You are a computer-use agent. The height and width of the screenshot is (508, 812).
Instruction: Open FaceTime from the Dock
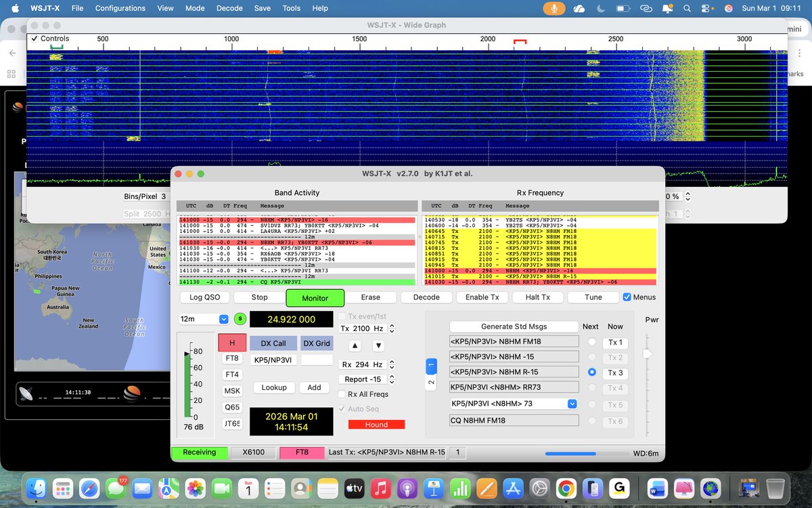coord(222,488)
